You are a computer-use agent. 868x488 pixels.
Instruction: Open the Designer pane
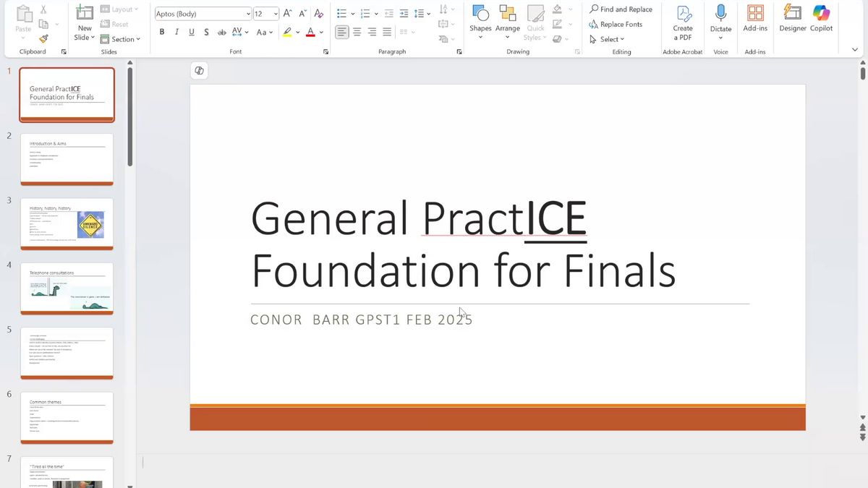[793, 19]
